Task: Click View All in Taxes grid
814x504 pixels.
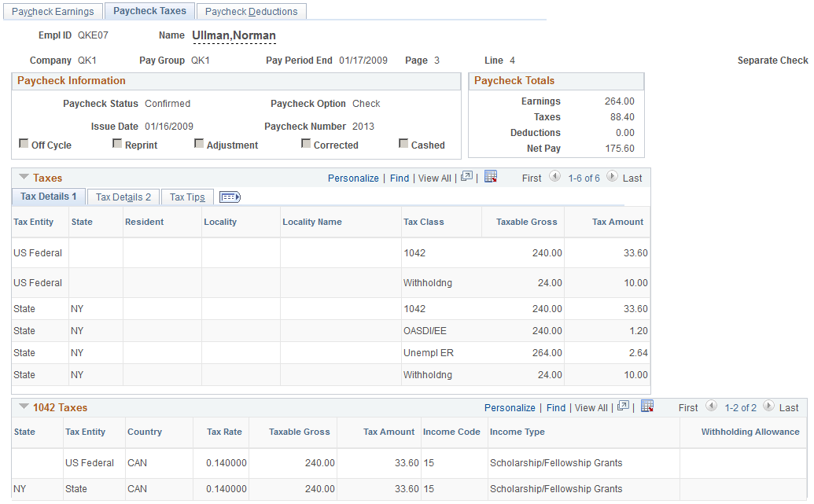Action: click(434, 178)
